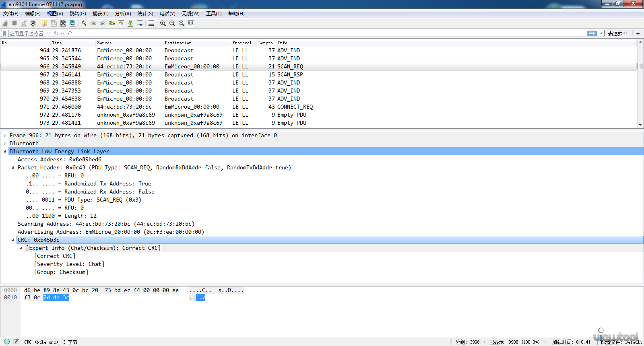Click the packet list scrollbar thumb

pos(640,66)
